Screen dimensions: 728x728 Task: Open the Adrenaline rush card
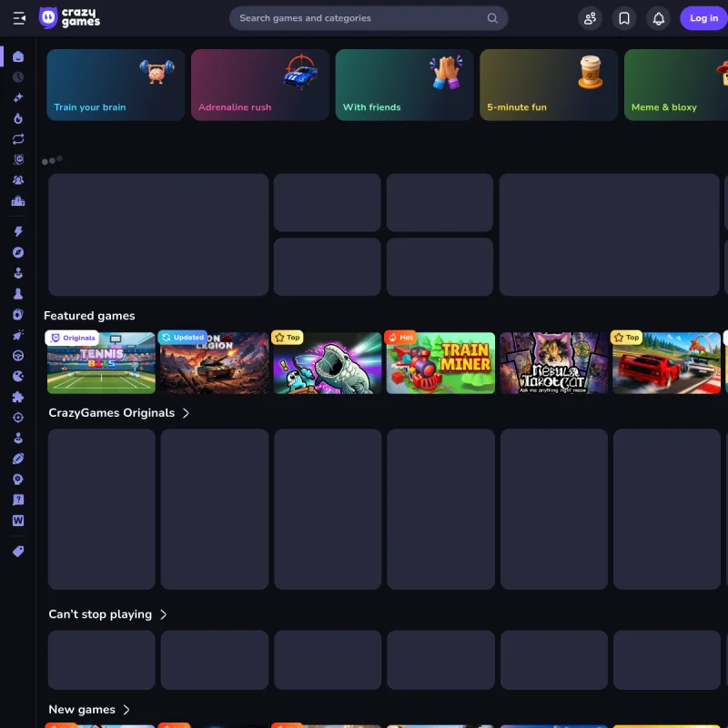[260, 85]
